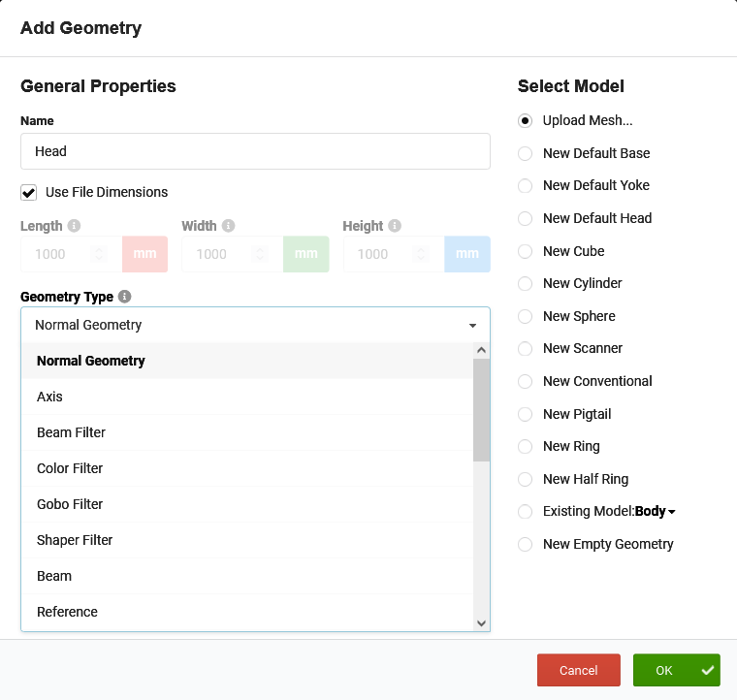Open the Existing Model Body dropdown arrow

[x=672, y=512]
